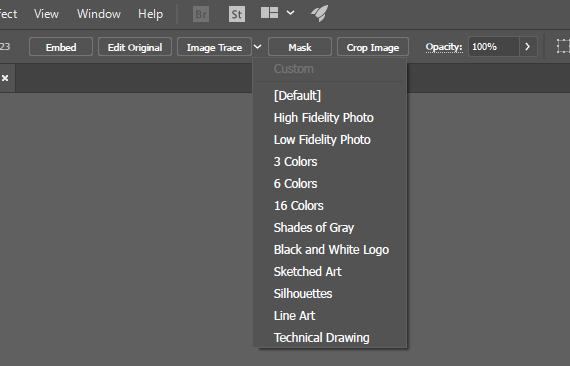Select the 6 Colors preset

point(330,184)
